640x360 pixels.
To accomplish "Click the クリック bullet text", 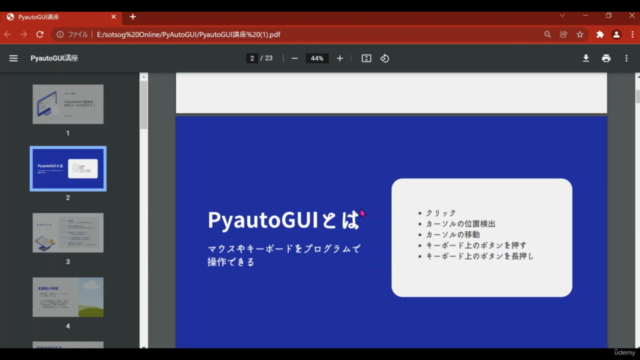I will (441, 213).
